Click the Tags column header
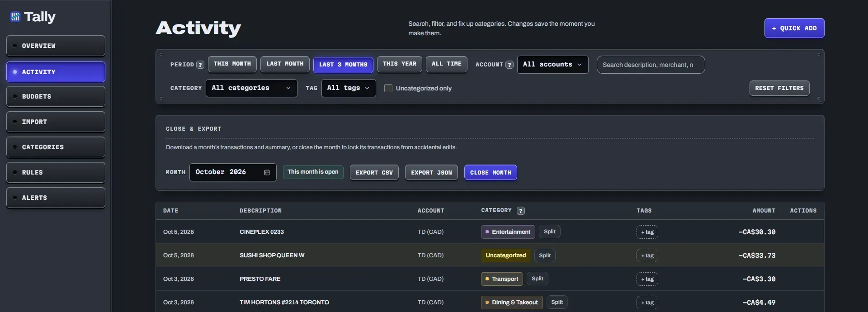Screen dimensions: 868x312 644,211
